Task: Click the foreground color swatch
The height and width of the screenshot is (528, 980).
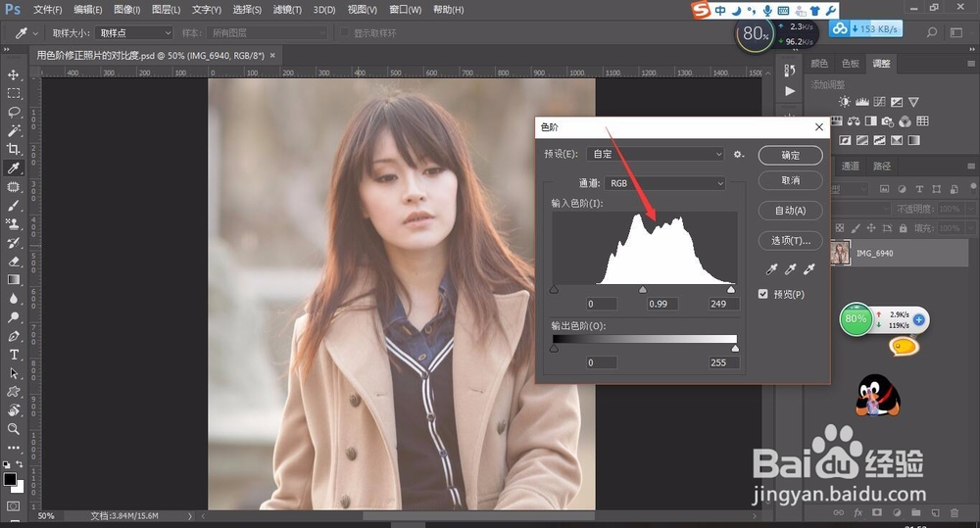Action: [10, 479]
